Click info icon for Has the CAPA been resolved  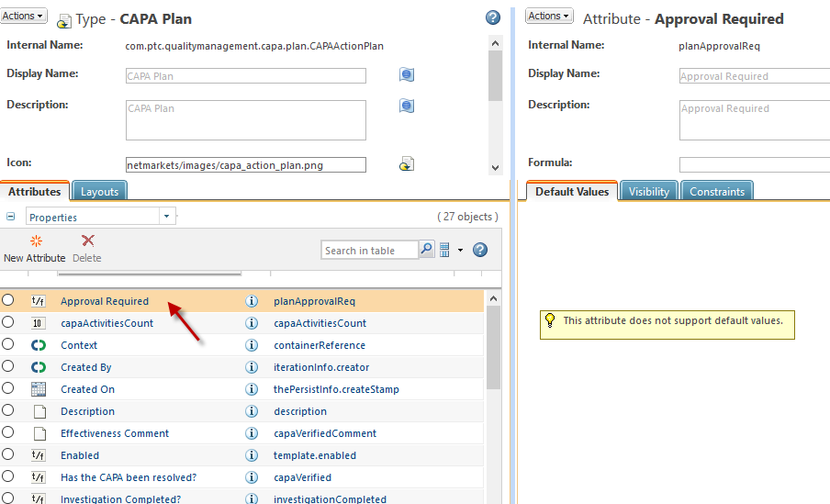(x=252, y=477)
